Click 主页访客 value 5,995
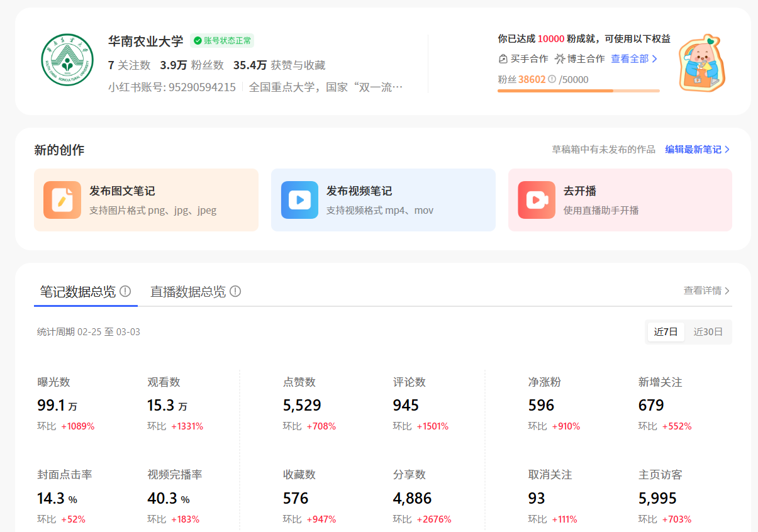 pos(657,499)
